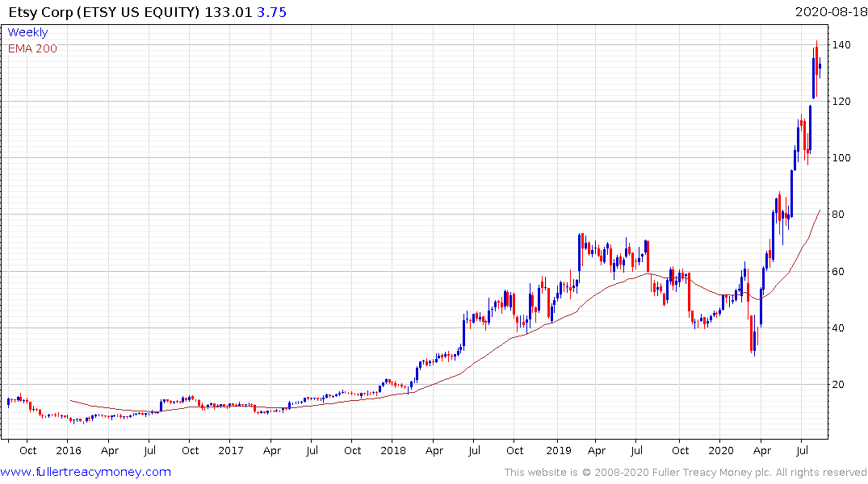
Task: Click the 'EMA 200' legend label
Action: point(32,48)
